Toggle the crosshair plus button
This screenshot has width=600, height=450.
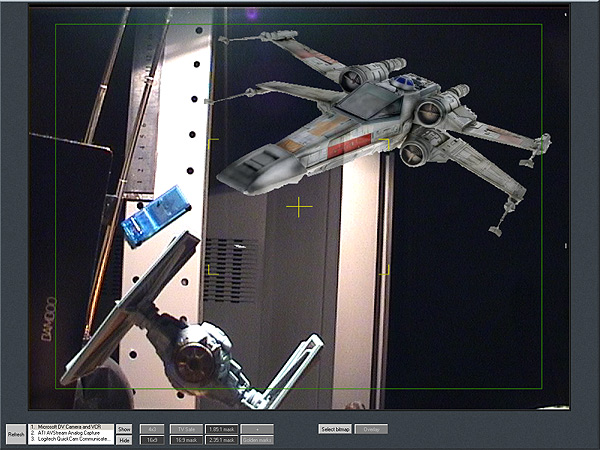pos(257,429)
